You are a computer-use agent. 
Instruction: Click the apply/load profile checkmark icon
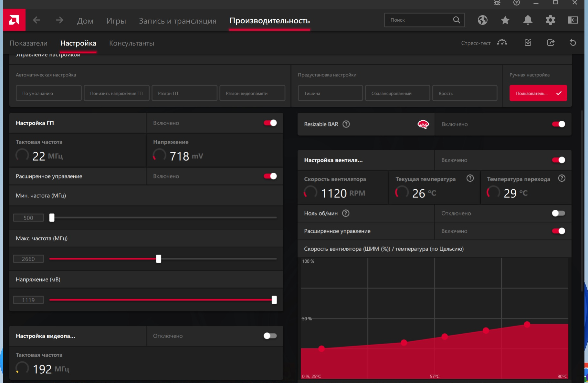(x=528, y=43)
